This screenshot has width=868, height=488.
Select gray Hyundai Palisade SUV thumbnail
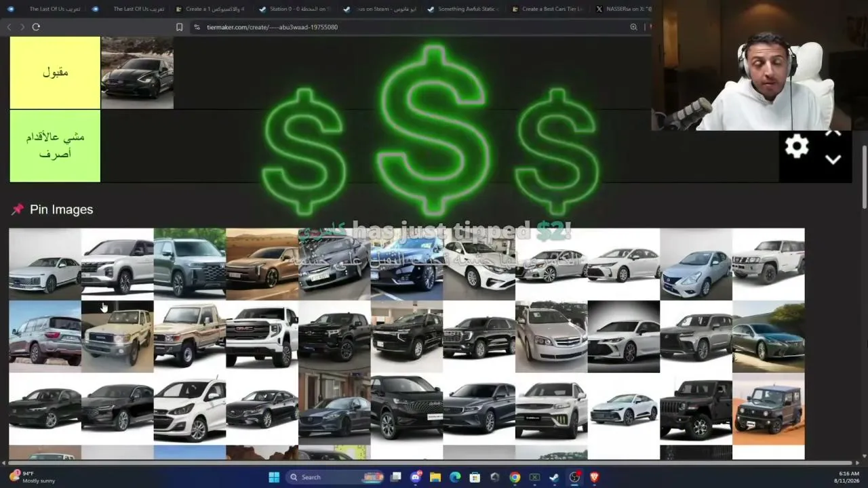point(190,264)
